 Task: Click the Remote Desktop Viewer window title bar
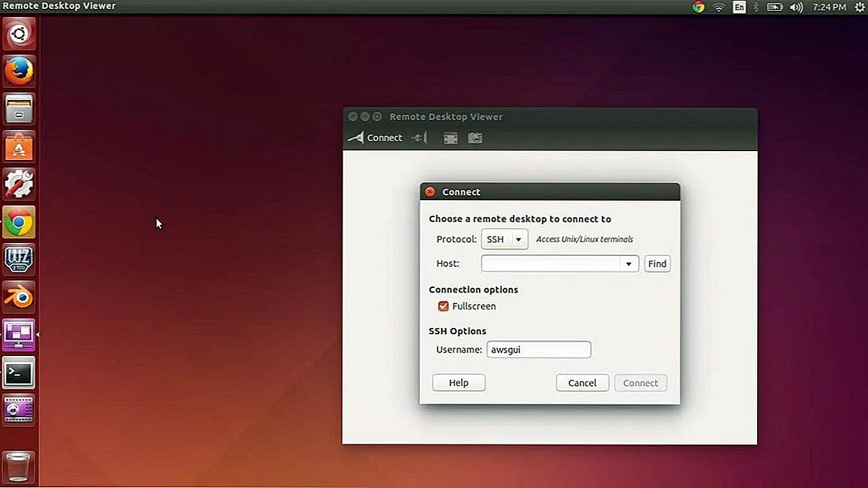pyautogui.click(x=550, y=116)
